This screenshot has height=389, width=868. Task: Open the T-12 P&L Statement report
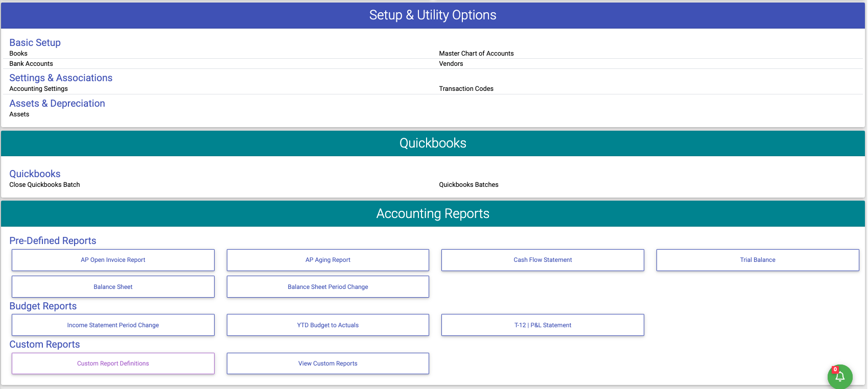click(x=543, y=325)
